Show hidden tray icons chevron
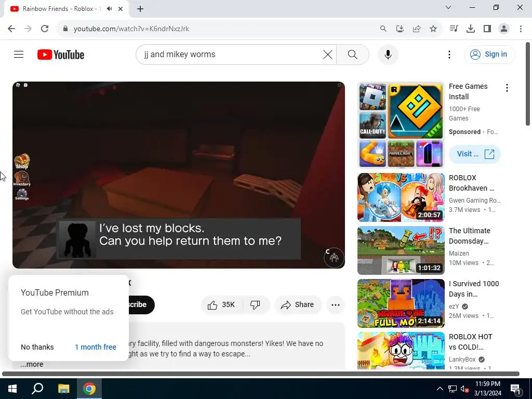The height and width of the screenshot is (399, 532). (x=440, y=389)
